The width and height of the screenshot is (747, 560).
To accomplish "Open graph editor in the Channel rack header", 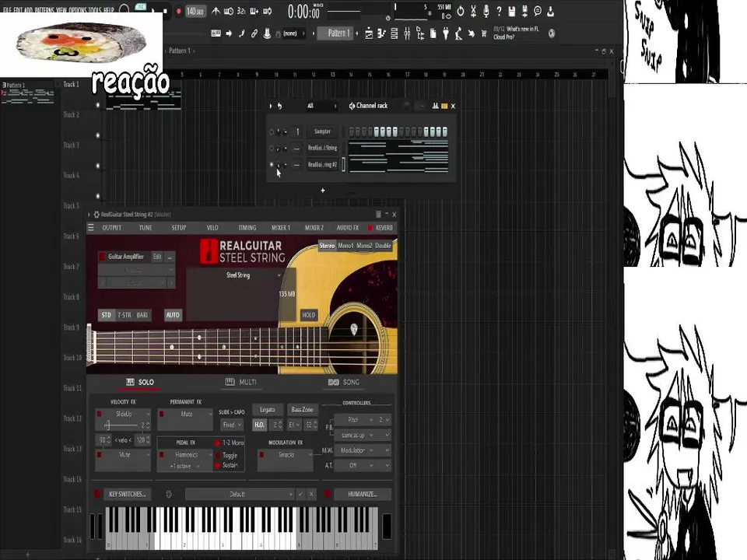I will point(435,106).
